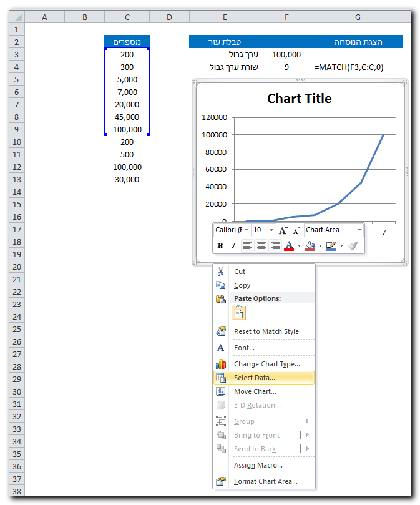Click the Shrink Font icon
Image resolution: width=420 pixels, height=505 pixels.
[x=296, y=230]
